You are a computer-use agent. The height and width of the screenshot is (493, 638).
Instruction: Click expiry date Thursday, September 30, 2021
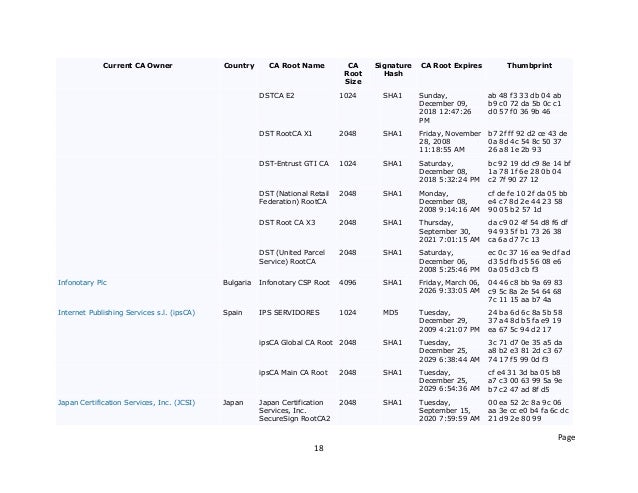click(449, 231)
